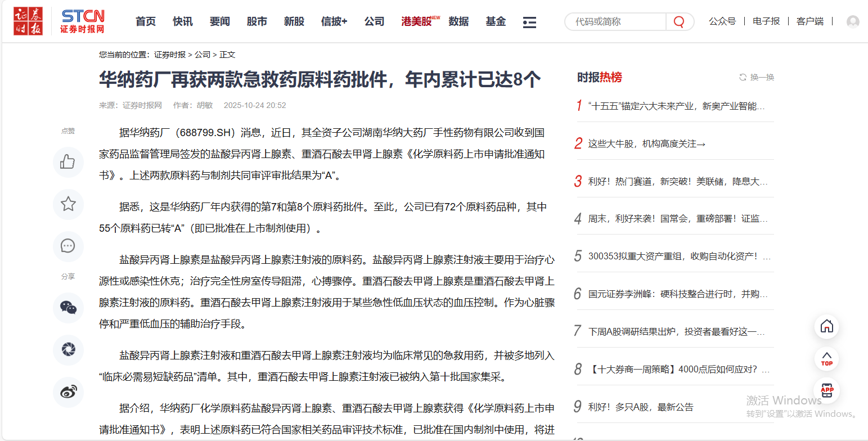The image size is (868, 441).
Task: Share the article to WeChat
Action: point(68,308)
